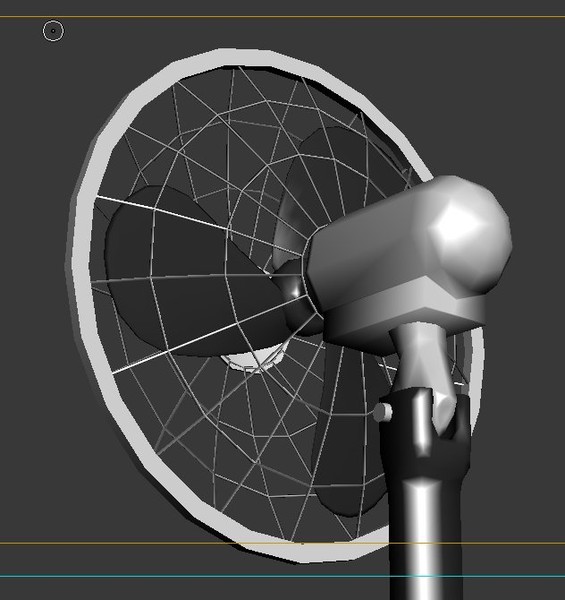This screenshot has width=565, height=600.
Task: Click the circular target marker icon
Action: (53, 31)
